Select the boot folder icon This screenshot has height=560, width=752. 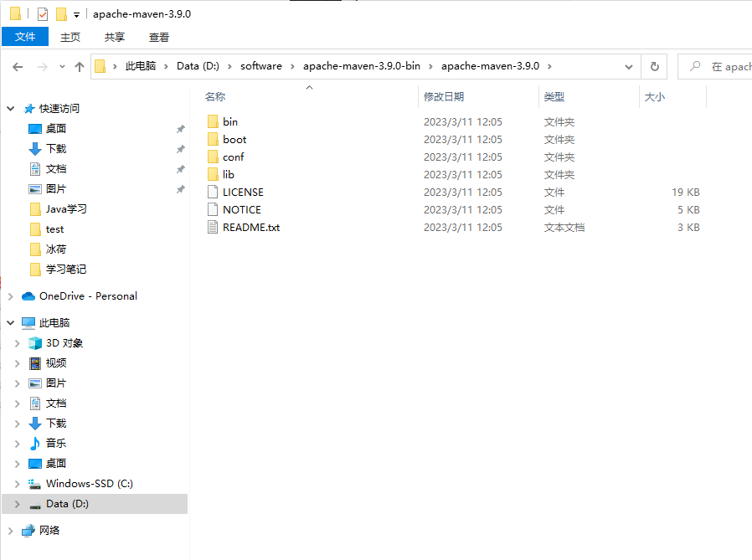point(213,140)
